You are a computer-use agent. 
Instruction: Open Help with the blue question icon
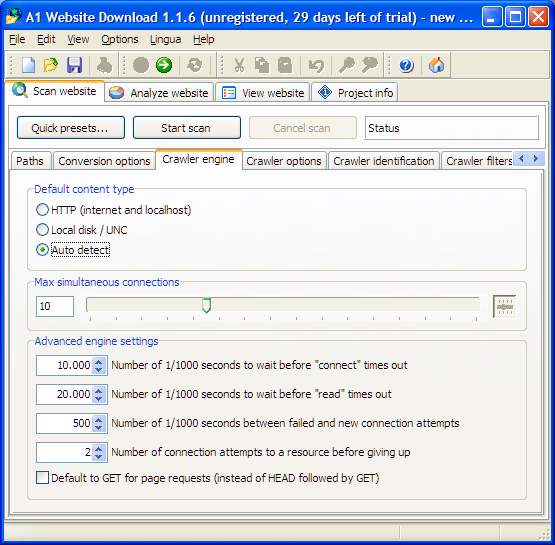(x=406, y=65)
